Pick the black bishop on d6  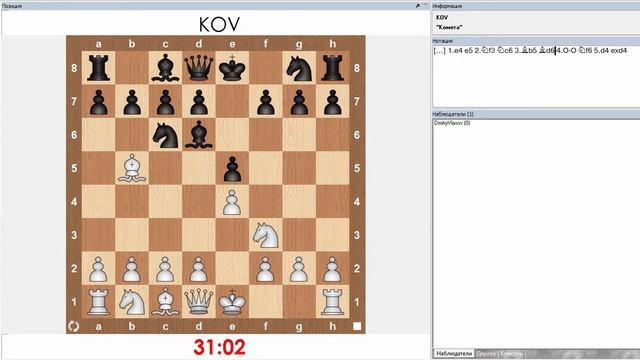199,135
